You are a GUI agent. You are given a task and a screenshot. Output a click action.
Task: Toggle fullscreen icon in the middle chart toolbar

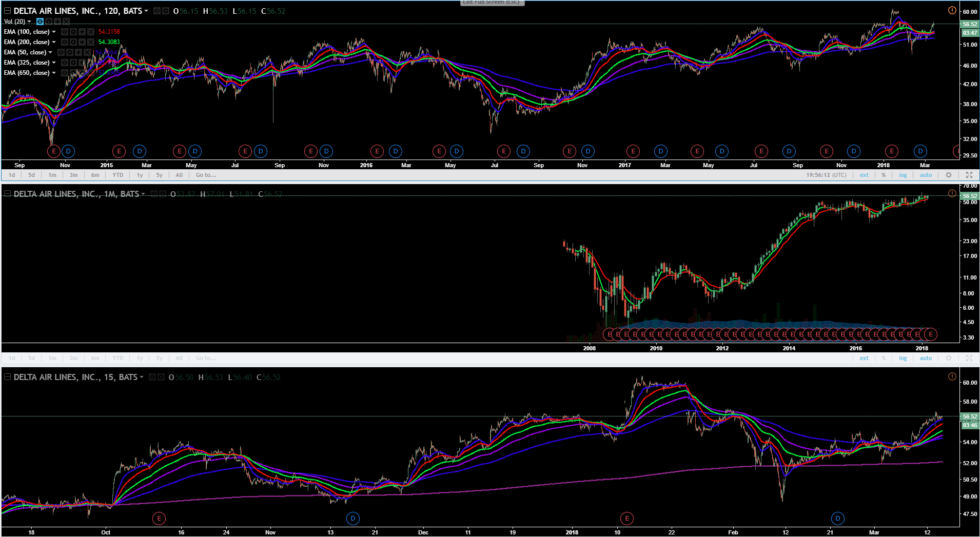[969, 358]
